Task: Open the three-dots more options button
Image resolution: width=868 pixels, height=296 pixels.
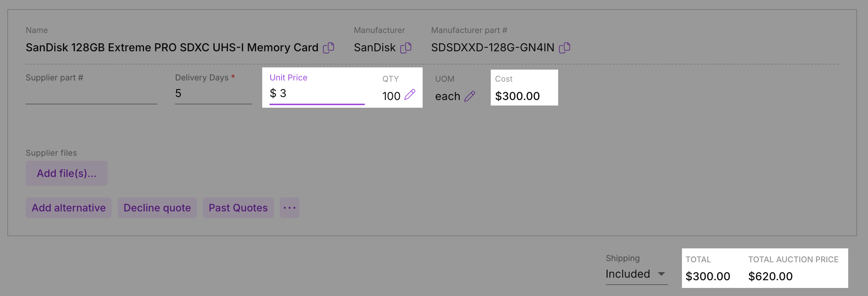Action: 290,208
